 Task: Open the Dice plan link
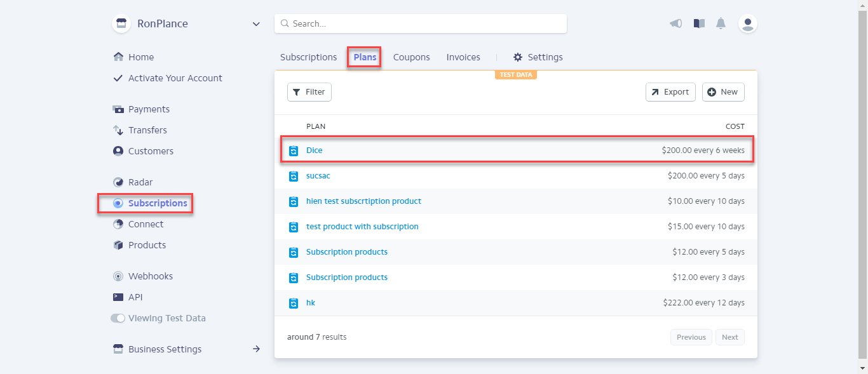[x=315, y=150]
